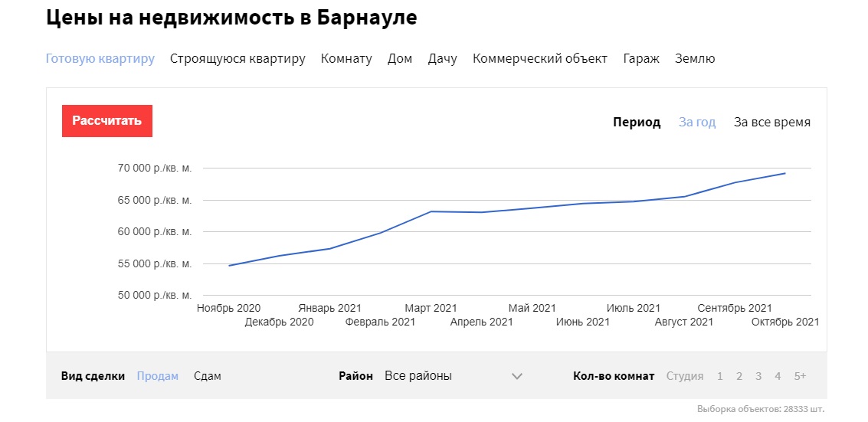Select the Готовую квартиру tab

(100, 59)
